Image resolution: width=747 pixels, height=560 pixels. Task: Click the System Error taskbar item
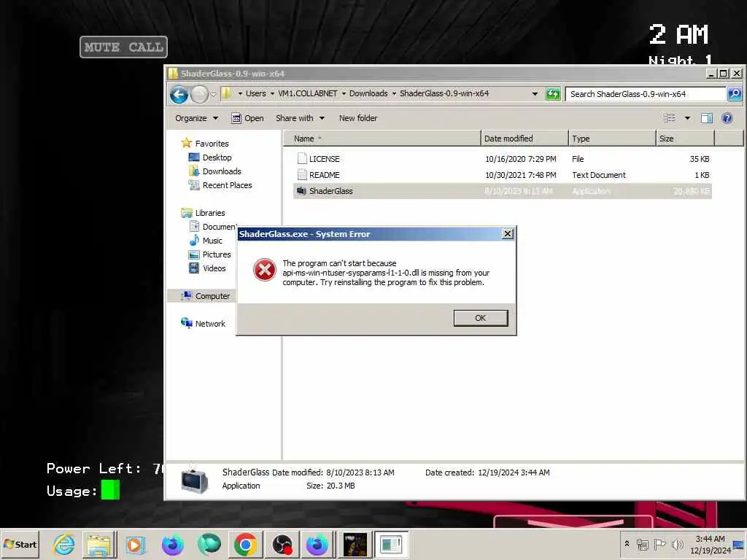(392, 544)
